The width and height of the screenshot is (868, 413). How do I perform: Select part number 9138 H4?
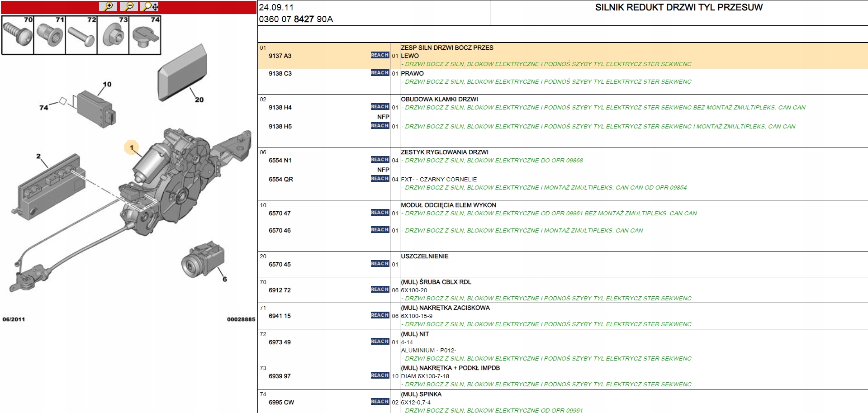coord(280,107)
